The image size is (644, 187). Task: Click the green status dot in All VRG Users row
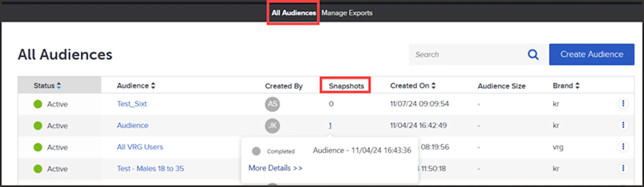click(x=38, y=147)
